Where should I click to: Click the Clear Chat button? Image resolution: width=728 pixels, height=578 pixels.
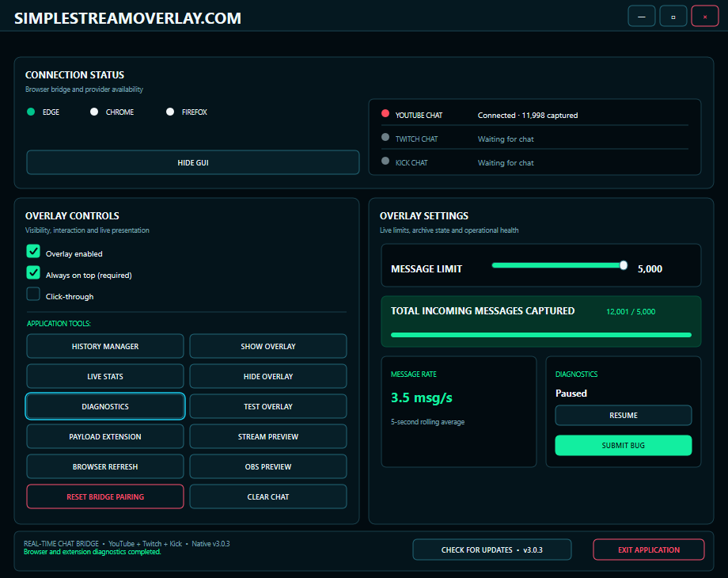tap(268, 496)
